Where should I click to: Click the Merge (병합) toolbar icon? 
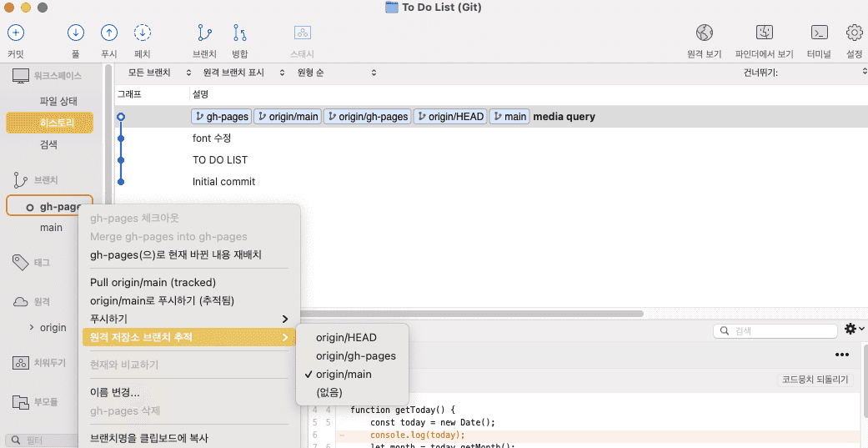[240, 33]
